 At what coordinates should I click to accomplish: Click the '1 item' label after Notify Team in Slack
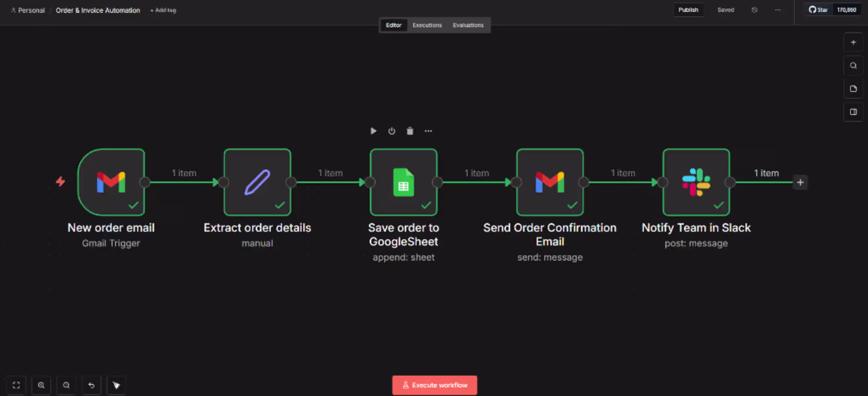(766, 173)
